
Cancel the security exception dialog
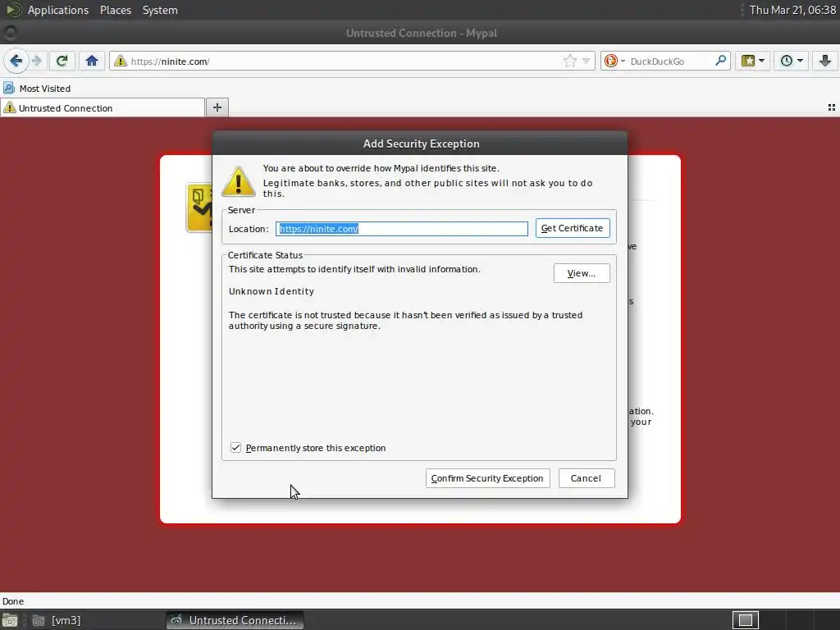(x=586, y=478)
